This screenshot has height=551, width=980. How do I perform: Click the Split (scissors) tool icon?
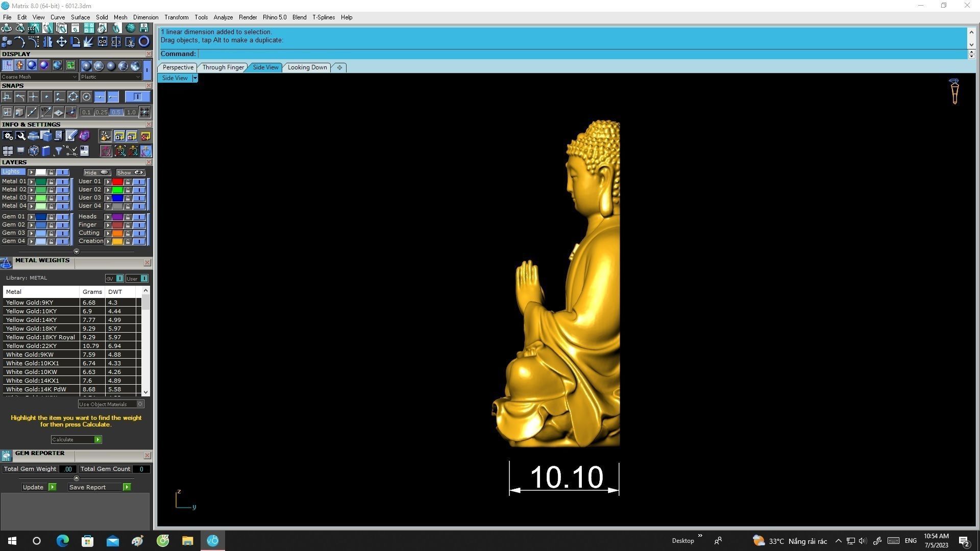coord(130,42)
